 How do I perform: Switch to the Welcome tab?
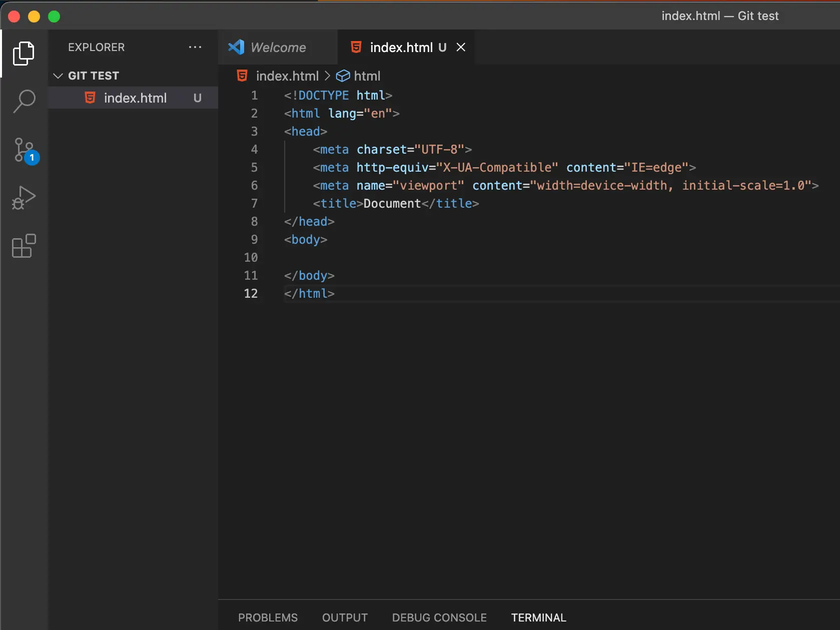(278, 47)
